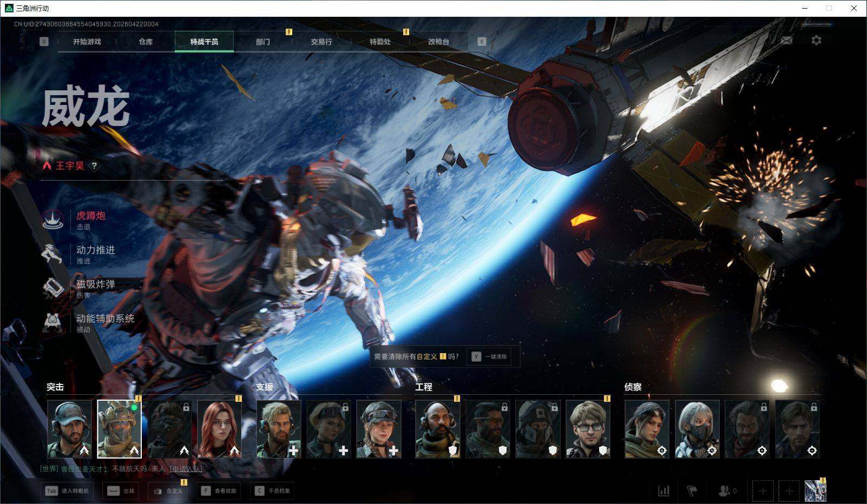Image resolution: width=867 pixels, height=504 pixels.
Task: Select the dark-haired female recon operator
Action: [x=647, y=429]
